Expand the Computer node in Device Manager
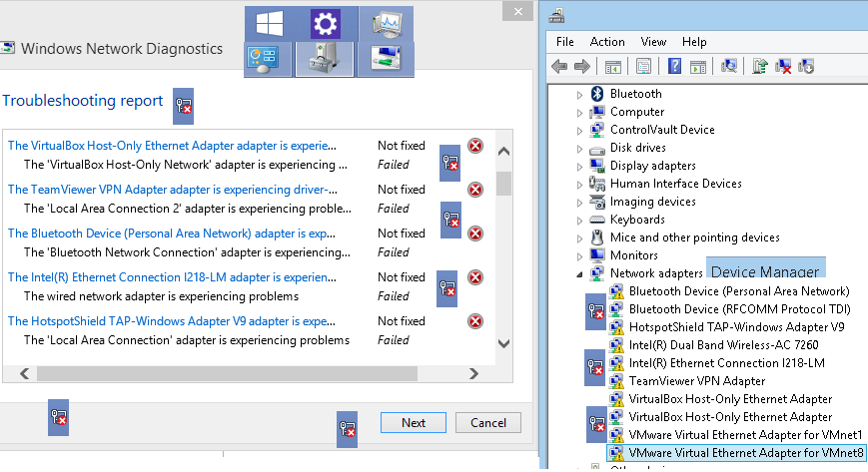Viewport: 868px width, 472px height. pyautogui.click(x=579, y=113)
